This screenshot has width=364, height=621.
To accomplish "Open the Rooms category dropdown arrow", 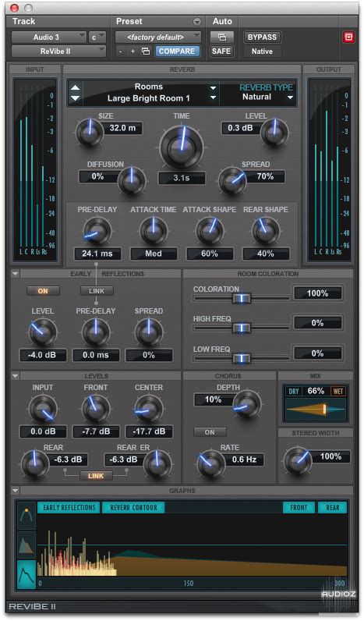I will pyautogui.click(x=214, y=87).
